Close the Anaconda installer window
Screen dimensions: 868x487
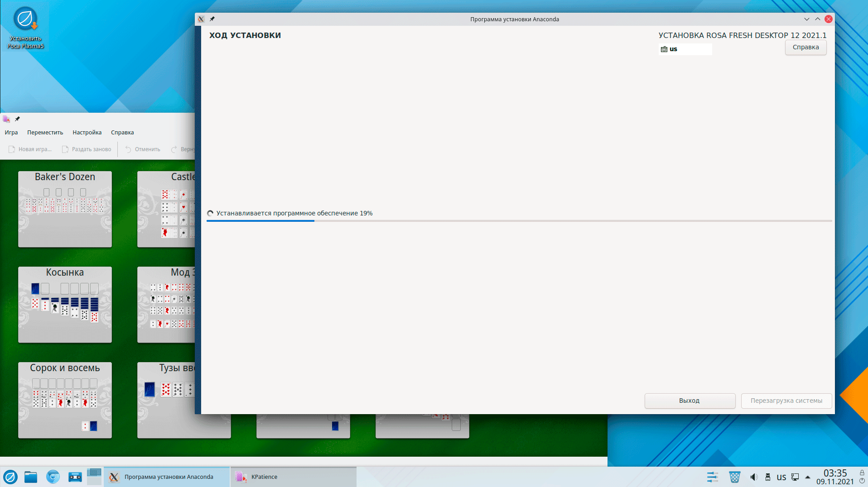click(829, 19)
